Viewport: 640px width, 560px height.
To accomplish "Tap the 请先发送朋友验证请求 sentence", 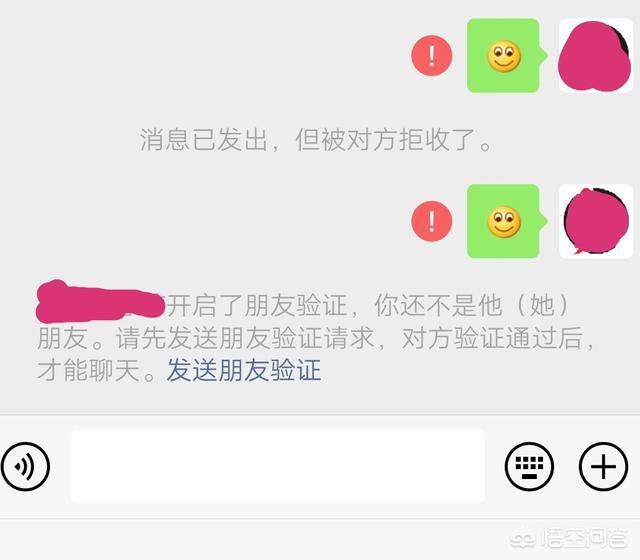I will point(245,338).
